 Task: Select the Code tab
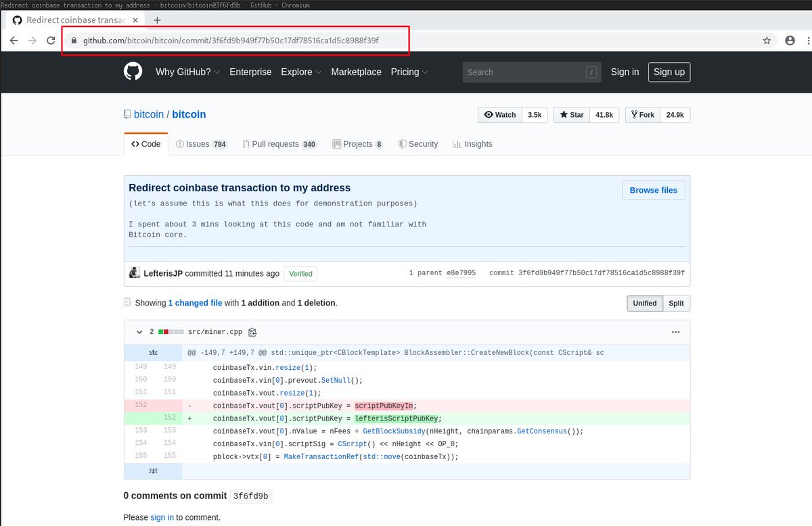tap(146, 144)
